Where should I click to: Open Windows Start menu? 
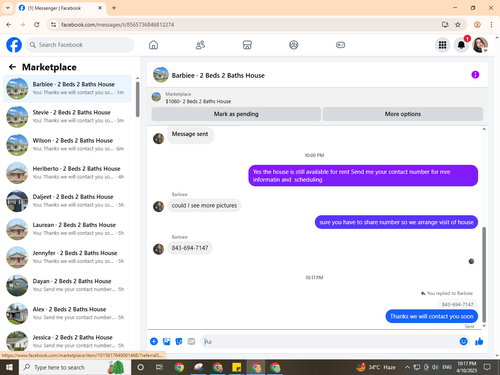point(9,367)
